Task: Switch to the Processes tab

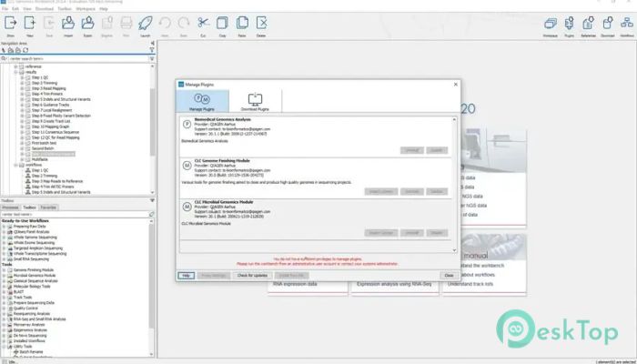Action: pyautogui.click(x=10, y=207)
